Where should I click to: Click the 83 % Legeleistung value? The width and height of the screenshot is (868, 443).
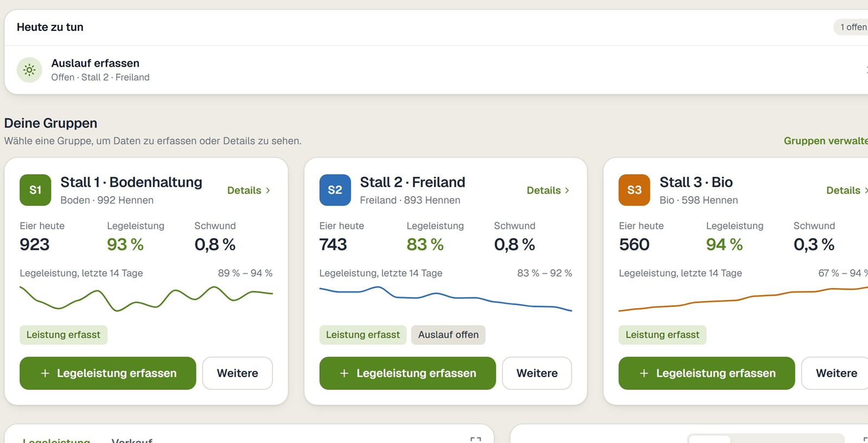click(x=425, y=245)
